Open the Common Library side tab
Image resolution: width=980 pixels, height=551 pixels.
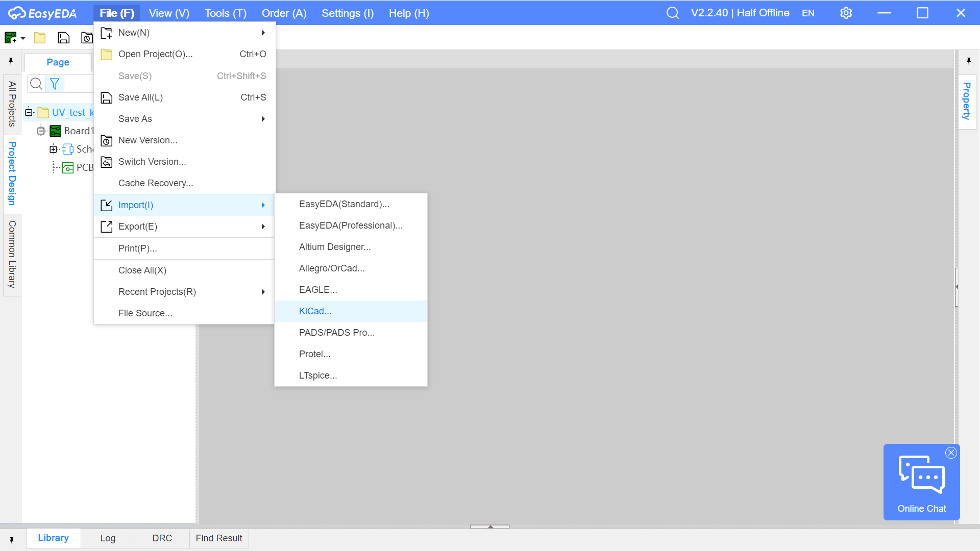tap(12, 254)
